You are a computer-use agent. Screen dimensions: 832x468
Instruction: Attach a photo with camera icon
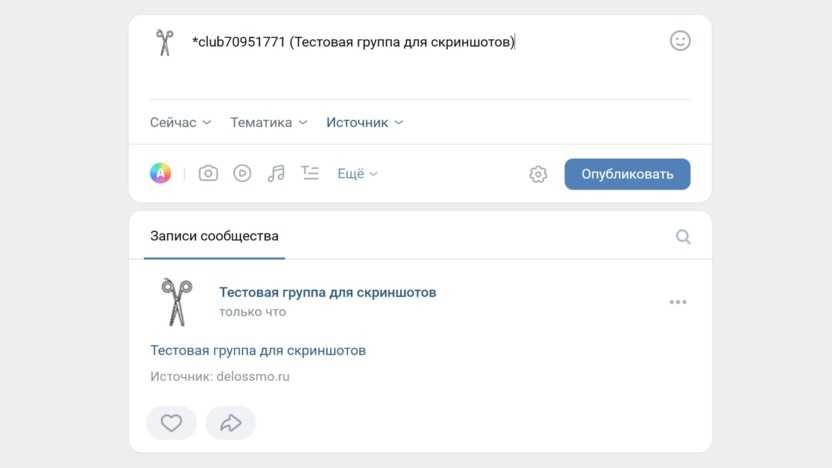(x=208, y=173)
